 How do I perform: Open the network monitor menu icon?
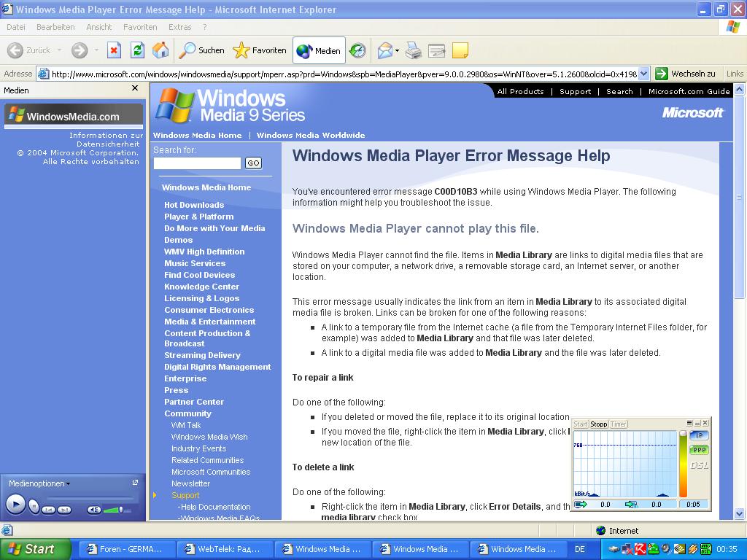pos(689,423)
